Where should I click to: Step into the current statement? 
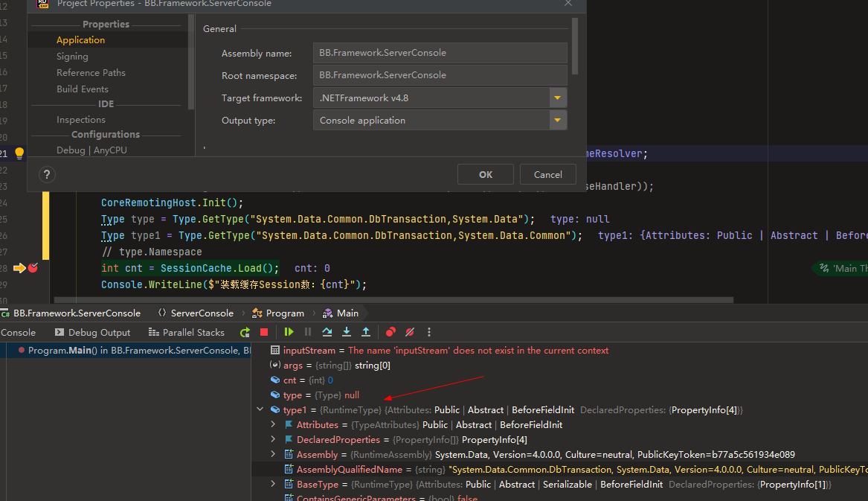point(347,333)
